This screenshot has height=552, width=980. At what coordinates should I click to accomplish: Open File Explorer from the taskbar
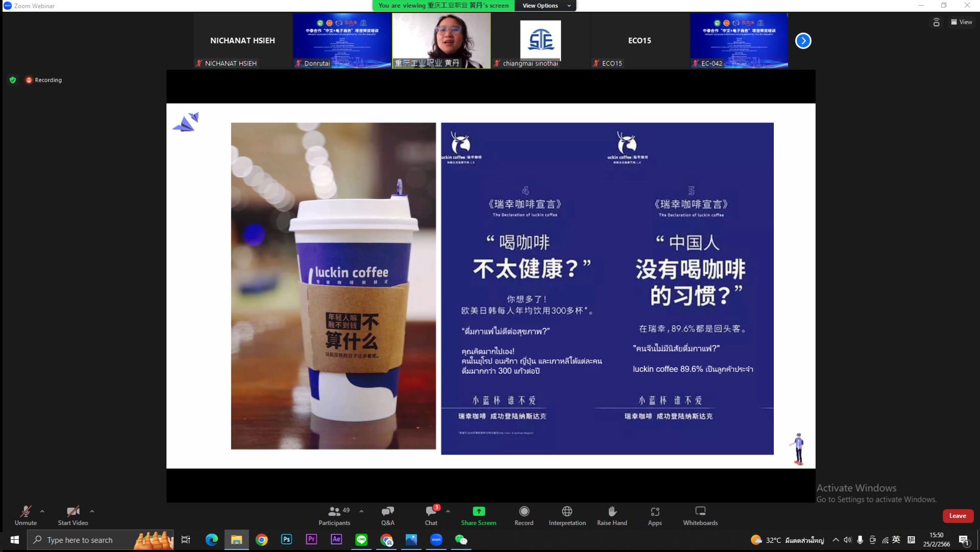[236, 540]
